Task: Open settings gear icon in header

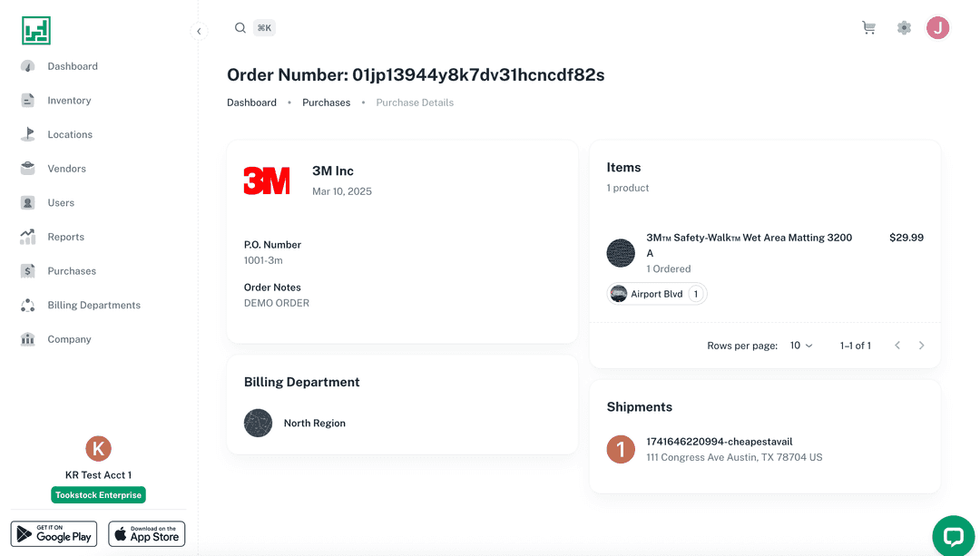Action: pyautogui.click(x=904, y=28)
